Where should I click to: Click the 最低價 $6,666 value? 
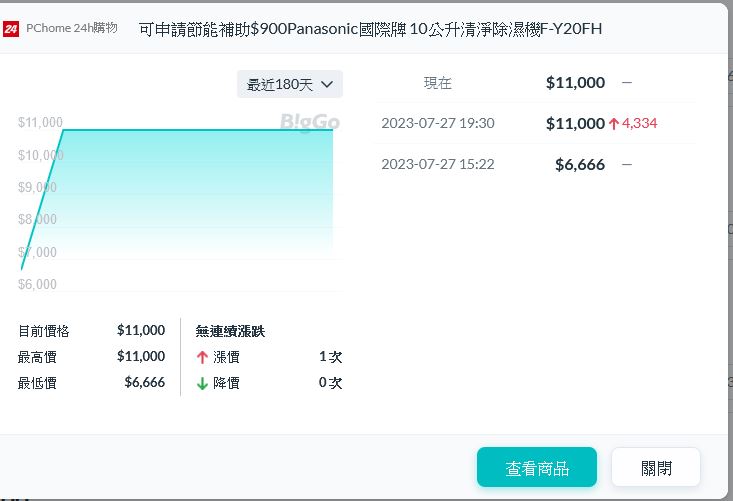point(144,382)
